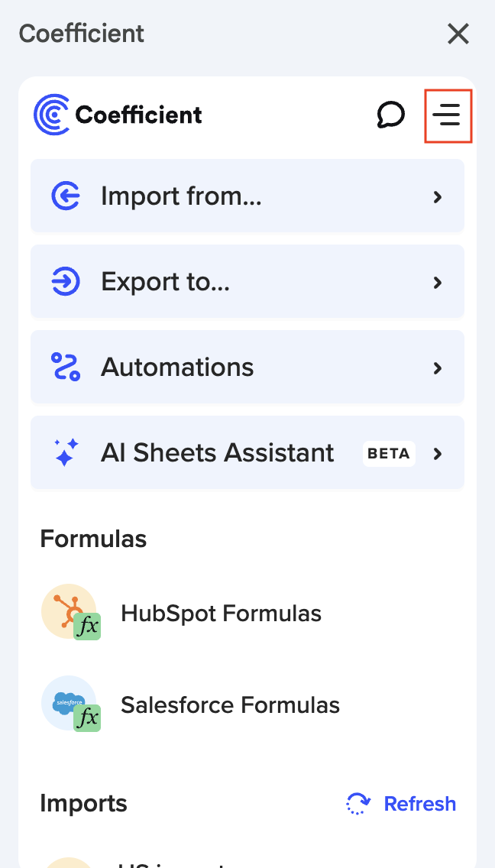Click the circular refresh arrows icon

click(358, 804)
